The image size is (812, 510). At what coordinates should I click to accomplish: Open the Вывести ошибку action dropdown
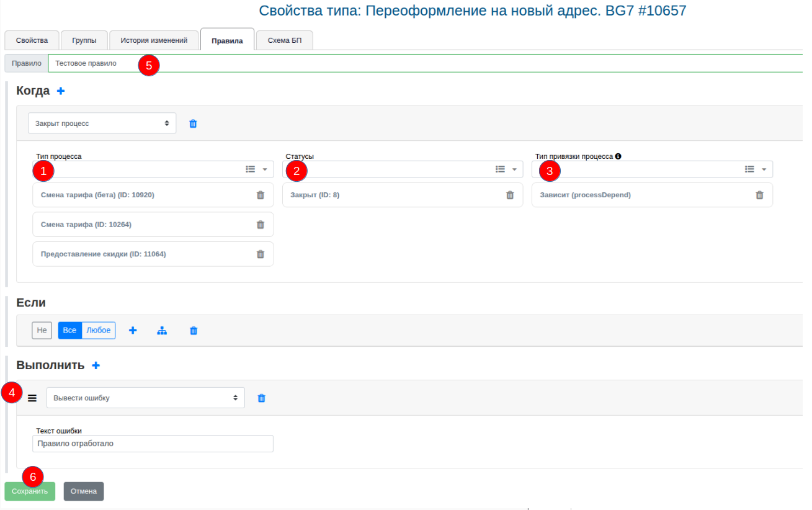pyautogui.click(x=146, y=398)
